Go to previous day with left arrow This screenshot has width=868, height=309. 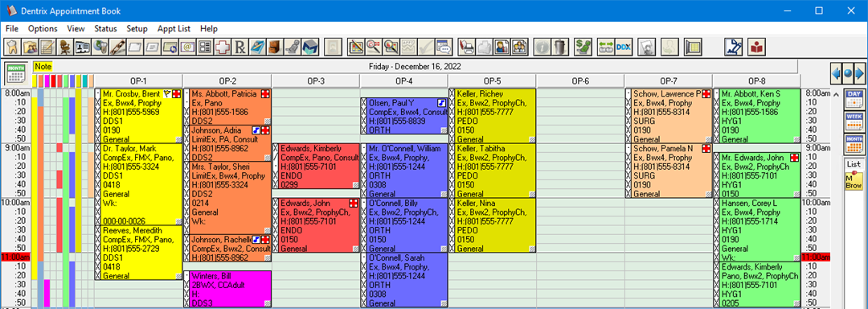pos(837,73)
